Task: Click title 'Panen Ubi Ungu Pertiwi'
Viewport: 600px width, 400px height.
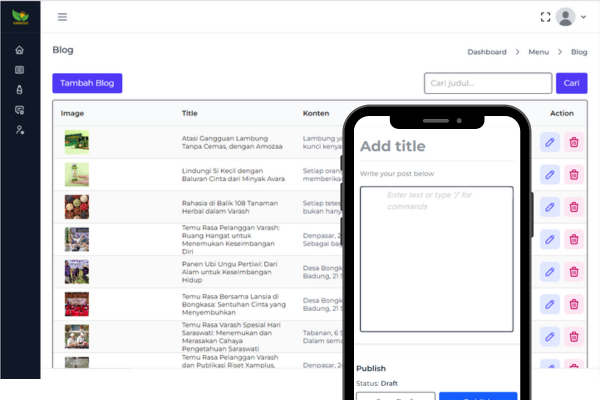Action: click(230, 272)
